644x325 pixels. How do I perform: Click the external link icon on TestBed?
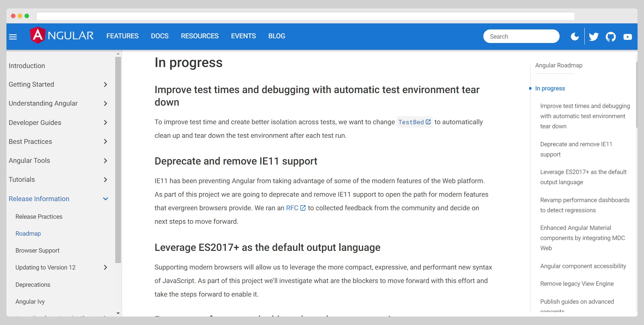click(x=428, y=122)
